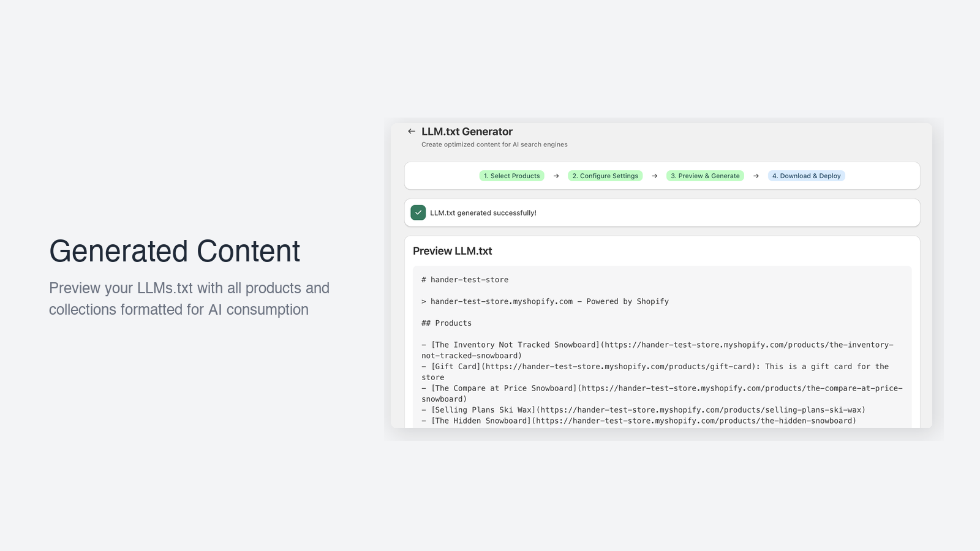The image size is (980, 551).
Task: Select the 1. Select Products step badge
Action: [511, 176]
